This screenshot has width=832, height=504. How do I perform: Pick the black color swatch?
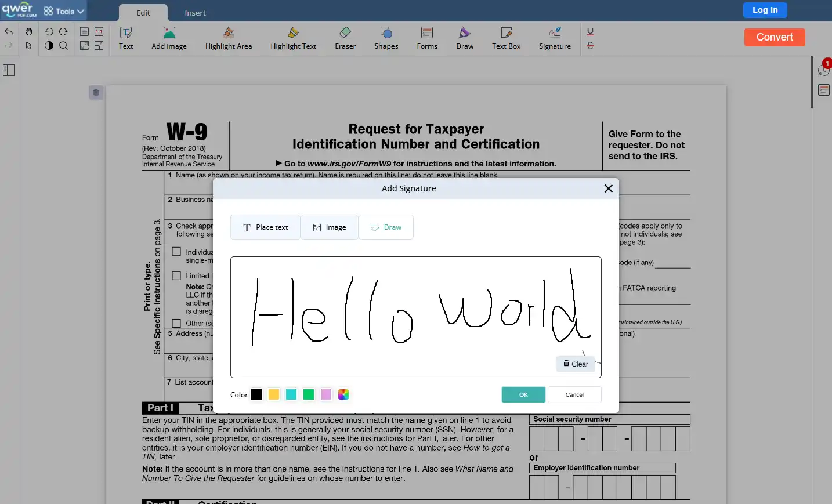click(256, 394)
